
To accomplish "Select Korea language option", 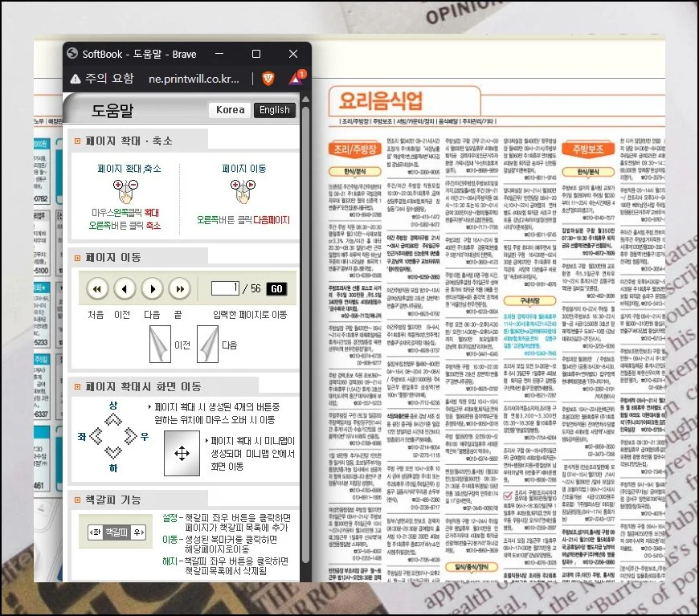I will (x=230, y=110).
